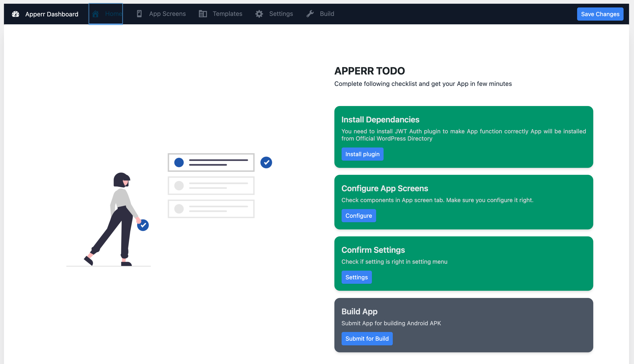Click the Templates document icon

[x=202, y=14]
